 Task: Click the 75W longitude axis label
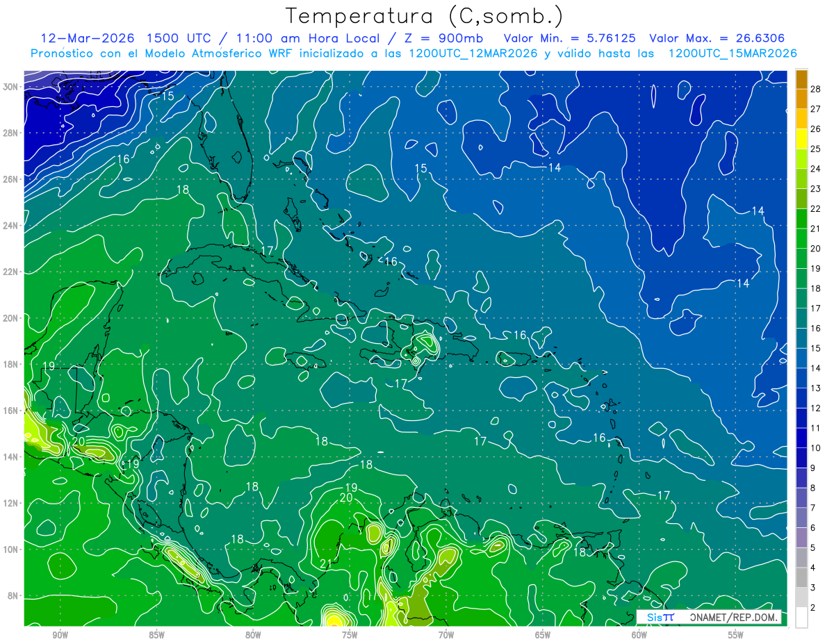pyautogui.click(x=350, y=635)
